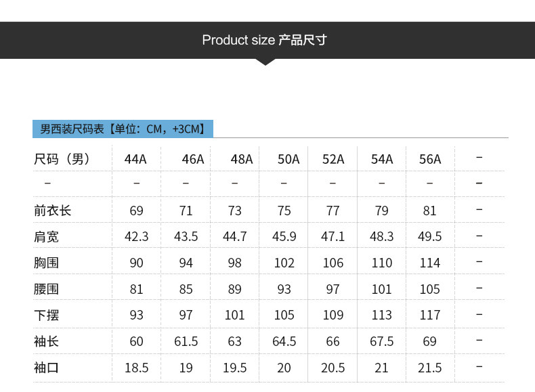Click the 42.3 shoulder width value

[x=137, y=237]
